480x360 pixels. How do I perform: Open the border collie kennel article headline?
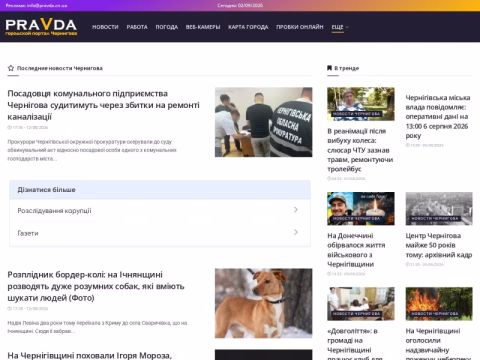tap(96, 286)
